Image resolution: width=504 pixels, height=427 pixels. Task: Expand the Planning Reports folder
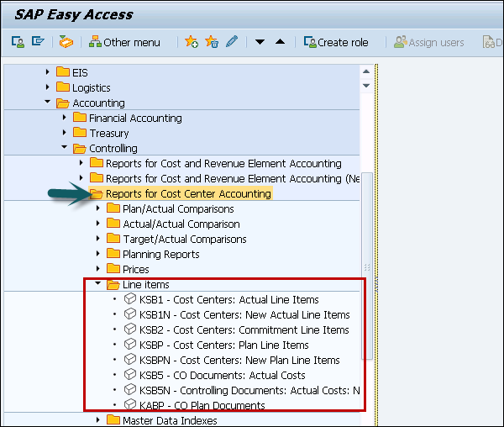[98, 253]
